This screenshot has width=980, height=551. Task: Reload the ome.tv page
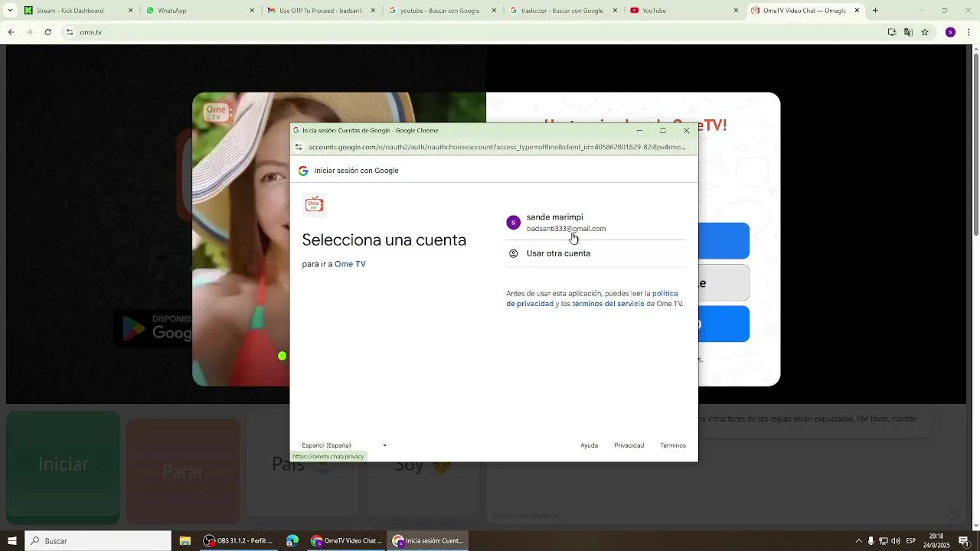[47, 32]
